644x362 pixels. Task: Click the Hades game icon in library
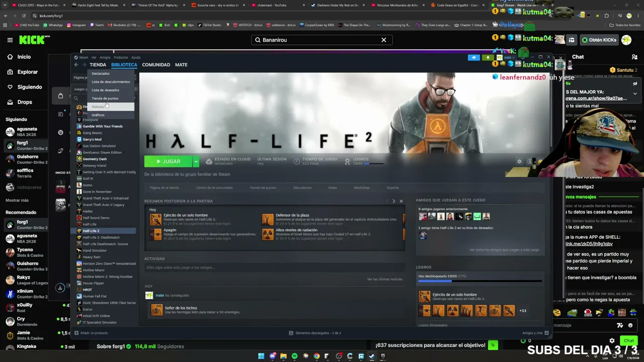(79, 211)
